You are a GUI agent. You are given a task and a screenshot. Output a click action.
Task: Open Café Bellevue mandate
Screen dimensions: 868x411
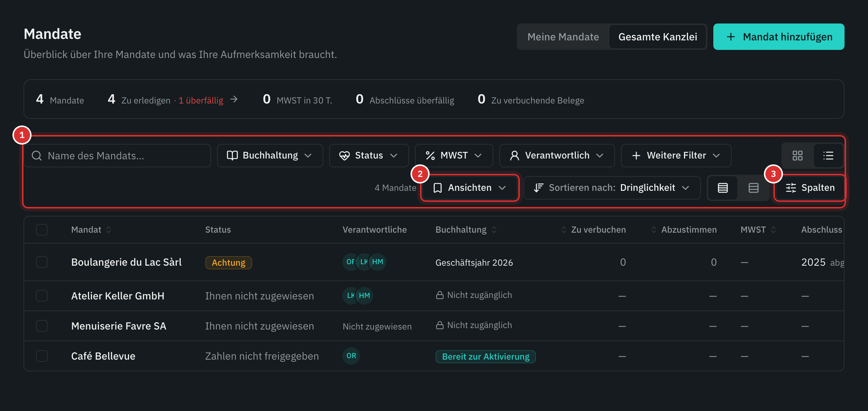click(x=103, y=356)
